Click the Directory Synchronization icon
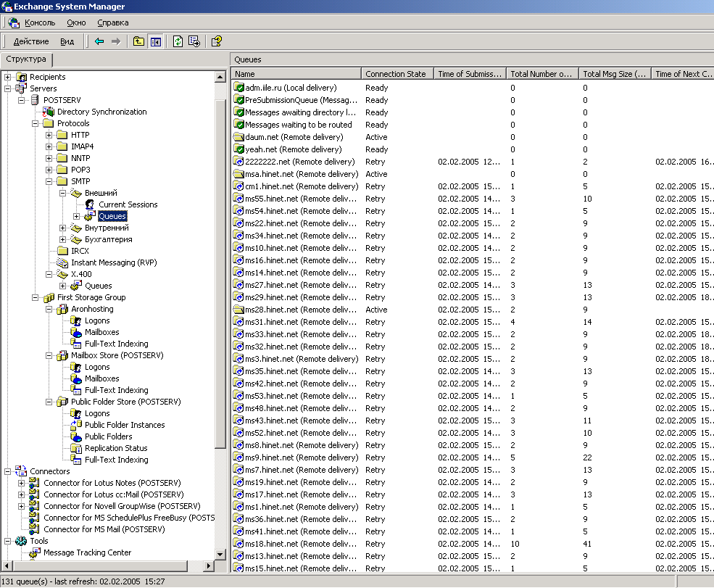 coord(49,112)
